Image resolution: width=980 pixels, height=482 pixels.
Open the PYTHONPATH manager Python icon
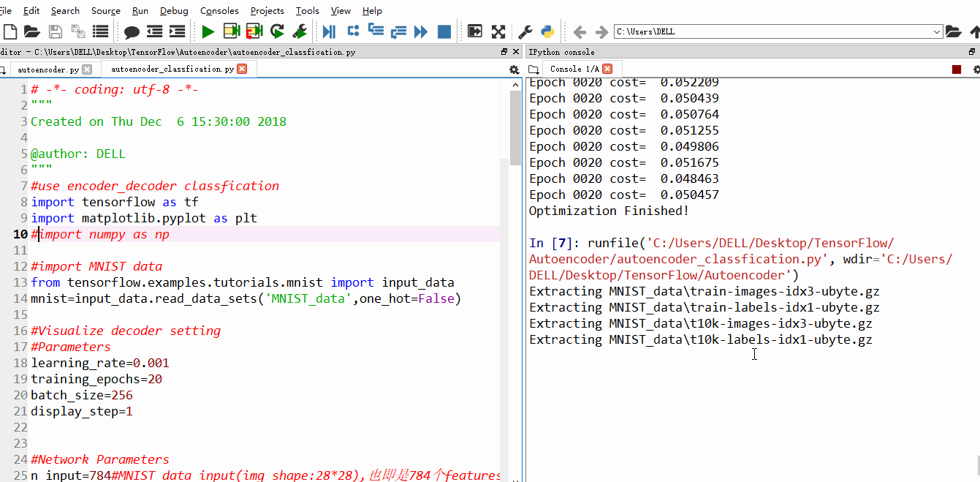pos(547,31)
